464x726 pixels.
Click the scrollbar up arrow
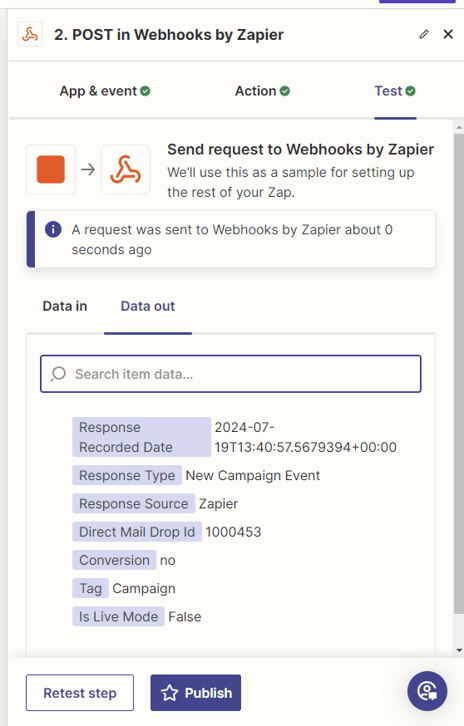[x=459, y=127]
